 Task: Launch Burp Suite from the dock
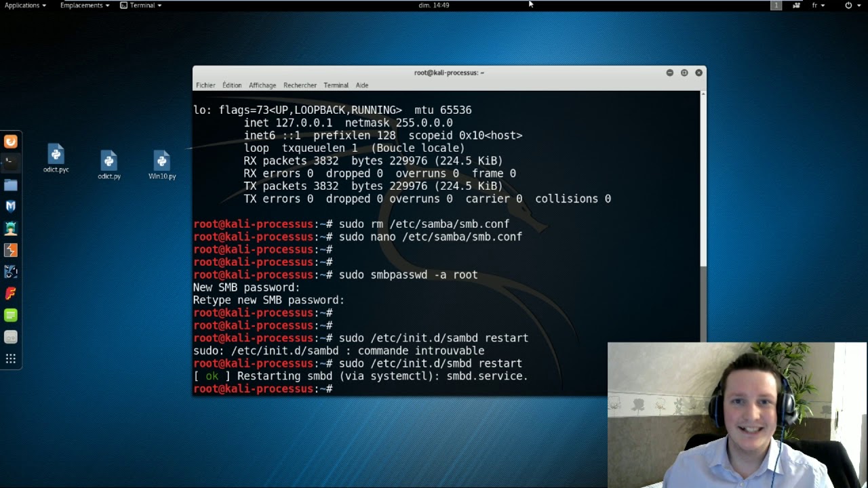11,250
